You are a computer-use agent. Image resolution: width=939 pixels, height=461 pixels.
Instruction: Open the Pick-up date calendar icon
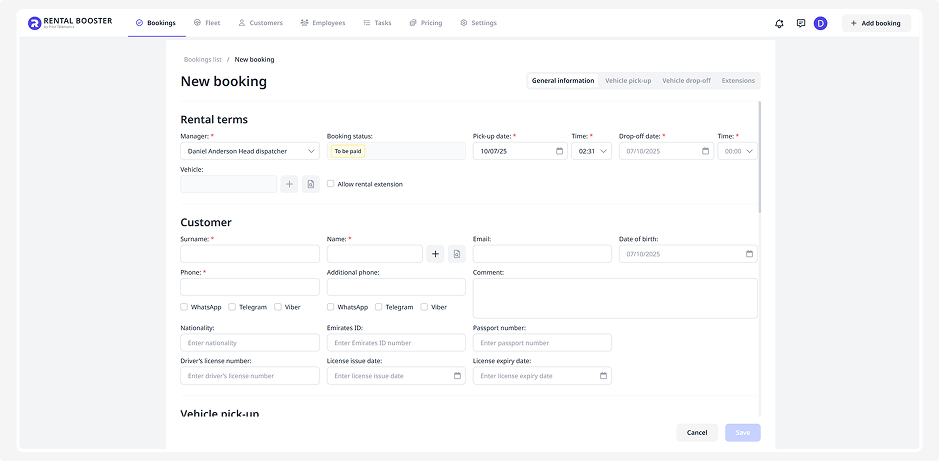[x=559, y=151]
